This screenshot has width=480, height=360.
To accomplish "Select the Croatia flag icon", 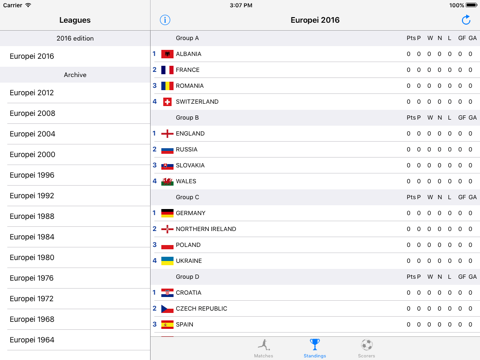I will click(x=167, y=293).
